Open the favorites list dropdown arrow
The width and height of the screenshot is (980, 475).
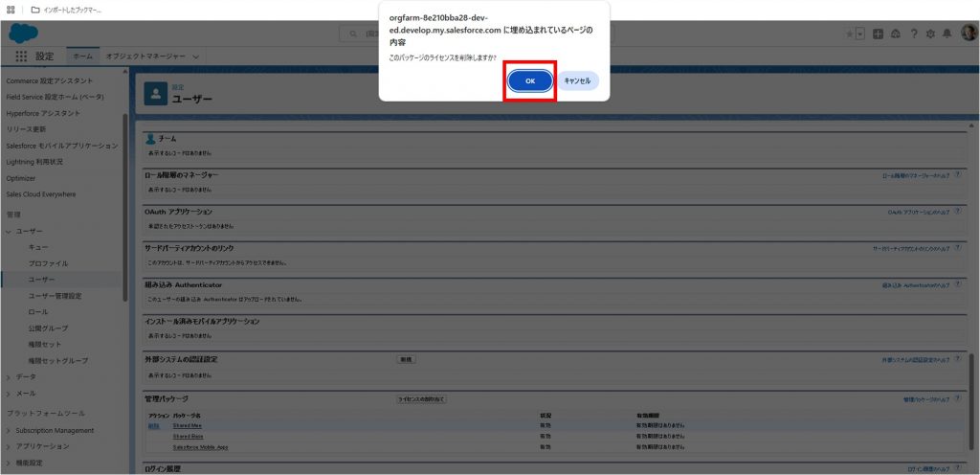[859, 34]
